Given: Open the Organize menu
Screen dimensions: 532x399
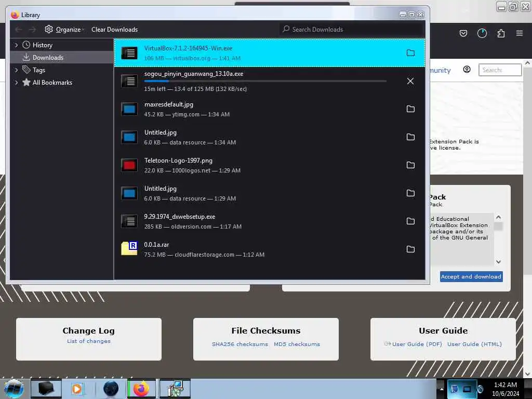Looking at the screenshot, I should pos(64,30).
